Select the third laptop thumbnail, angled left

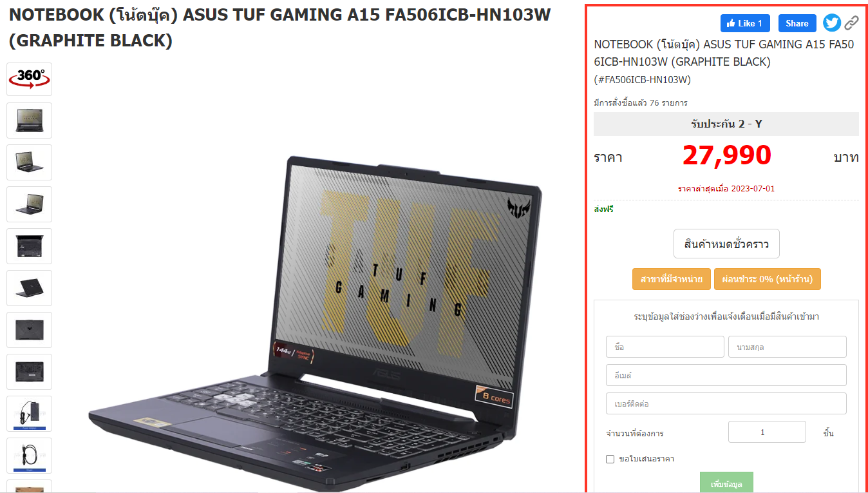[29, 204]
